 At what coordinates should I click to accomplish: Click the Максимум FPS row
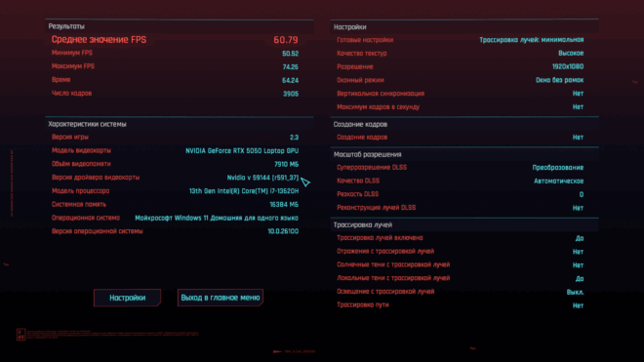pyautogui.click(x=176, y=66)
